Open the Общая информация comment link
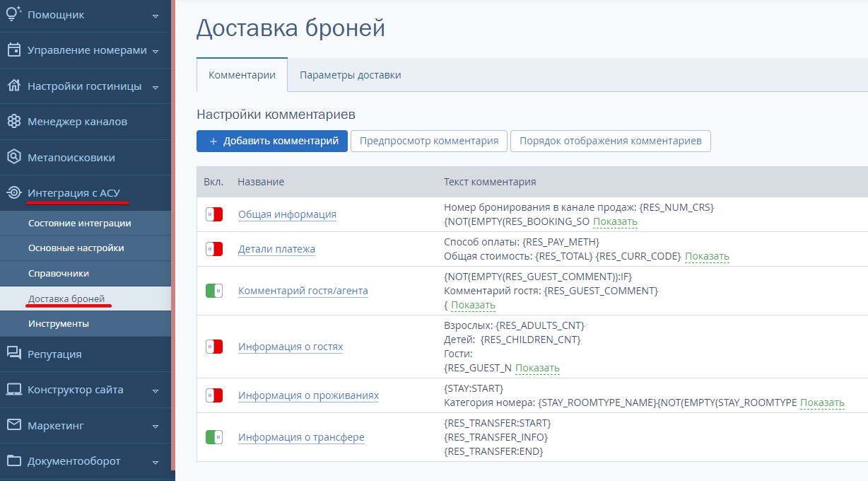868x481 pixels. click(287, 214)
